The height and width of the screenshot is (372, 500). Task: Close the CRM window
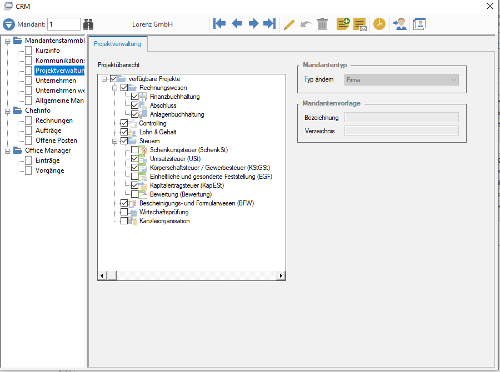(x=490, y=6)
